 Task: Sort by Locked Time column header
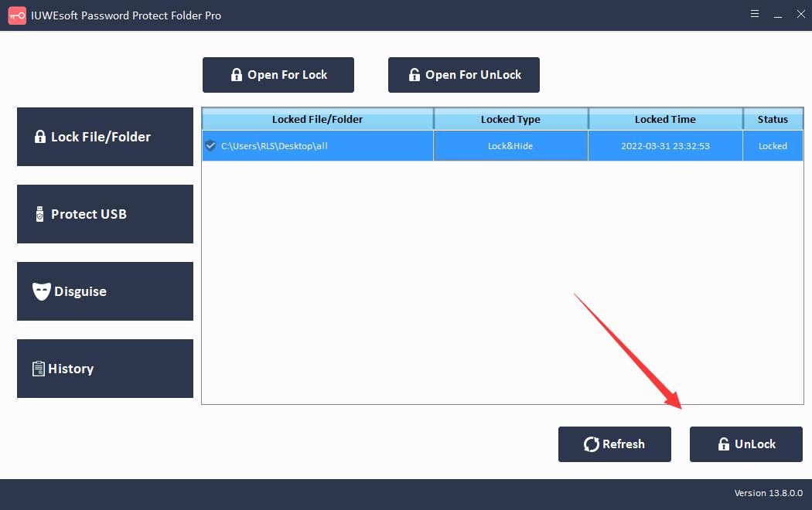(x=665, y=120)
